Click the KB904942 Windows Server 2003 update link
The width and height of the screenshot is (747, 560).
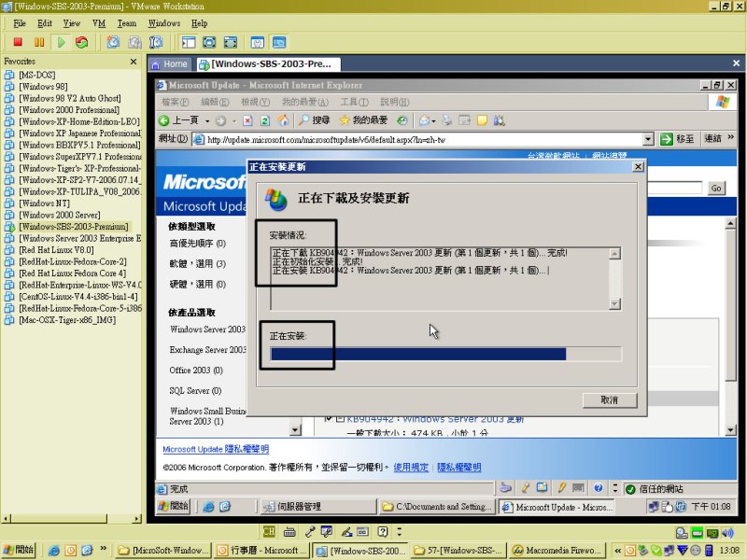(x=435, y=419)
